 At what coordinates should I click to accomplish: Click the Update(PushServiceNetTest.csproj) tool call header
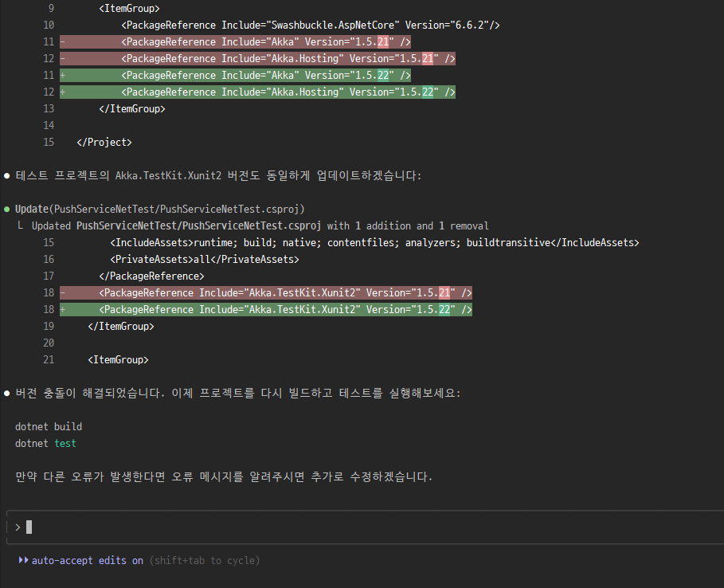[x=159, y=209]
